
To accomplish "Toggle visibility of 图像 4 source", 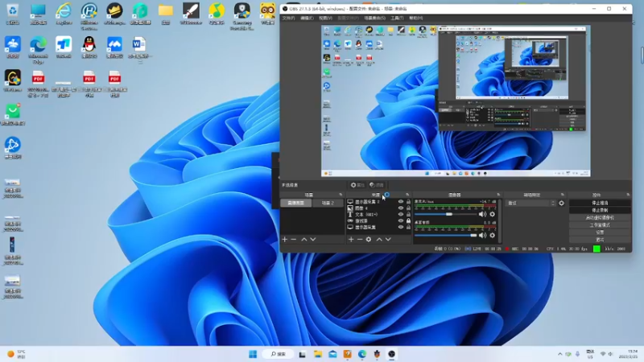I will pyautogui.click(x=400, y=208).
